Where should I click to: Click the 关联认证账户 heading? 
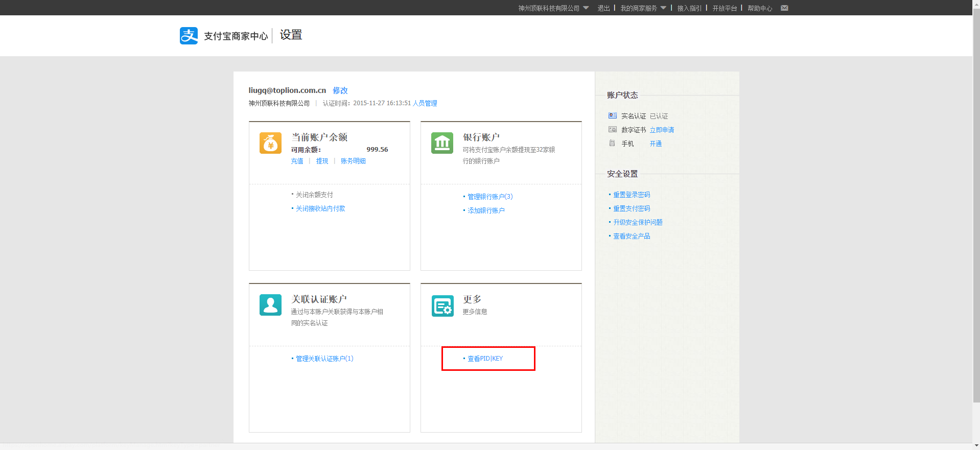point(319,299)
